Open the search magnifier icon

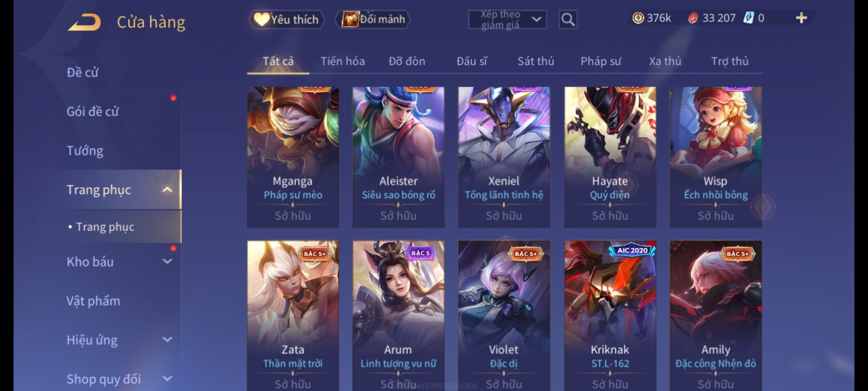pyautogui.click(x=568, y=20)
